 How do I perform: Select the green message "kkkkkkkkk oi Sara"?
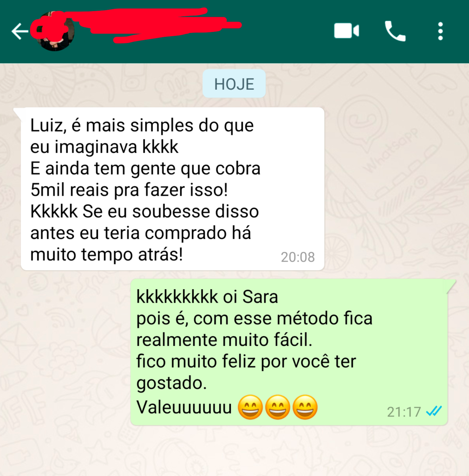coord(289,352)
